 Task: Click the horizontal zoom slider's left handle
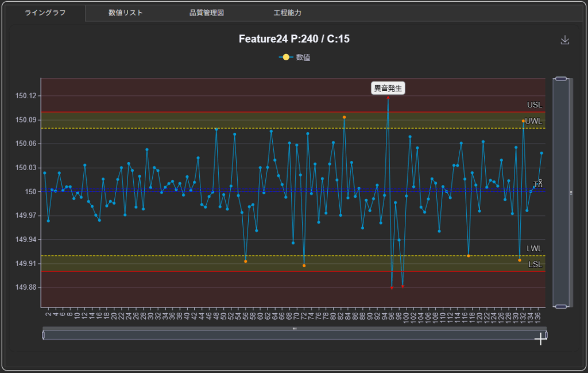pos(43,334)
